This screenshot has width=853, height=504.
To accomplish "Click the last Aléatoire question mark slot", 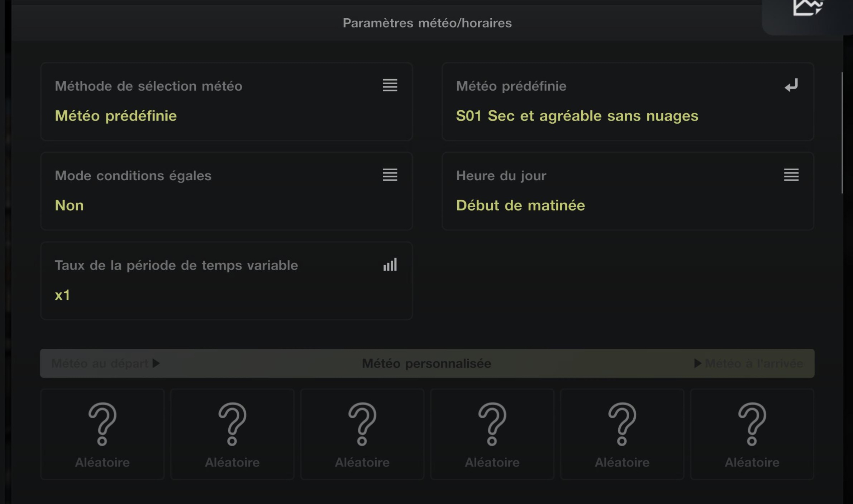I will 752,434.
